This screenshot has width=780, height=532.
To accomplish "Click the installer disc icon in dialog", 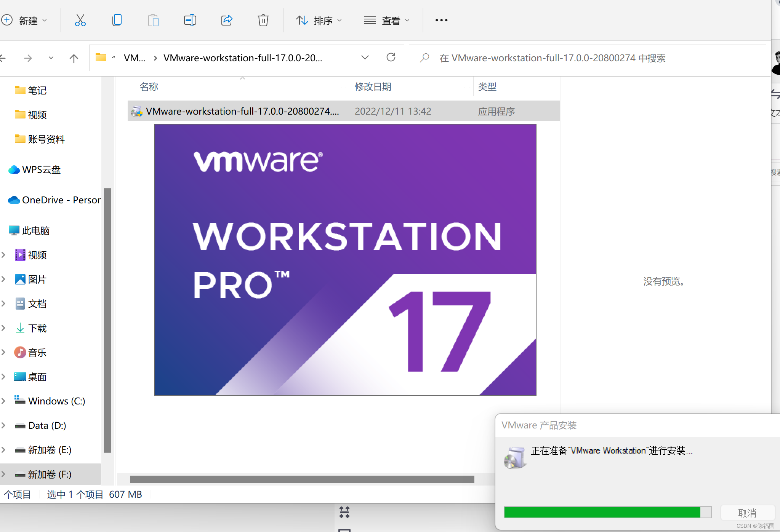I will click(x=514, y=457).
